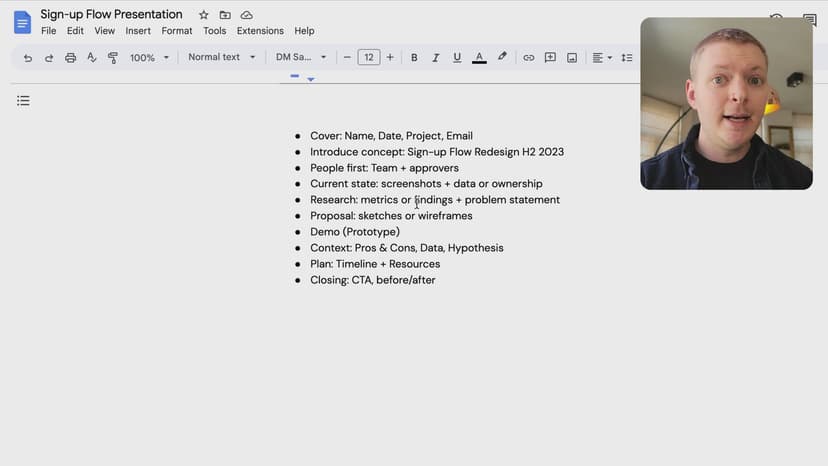Toggle italic formatting
Screen dimensions: 828x466
pos(435,58)
